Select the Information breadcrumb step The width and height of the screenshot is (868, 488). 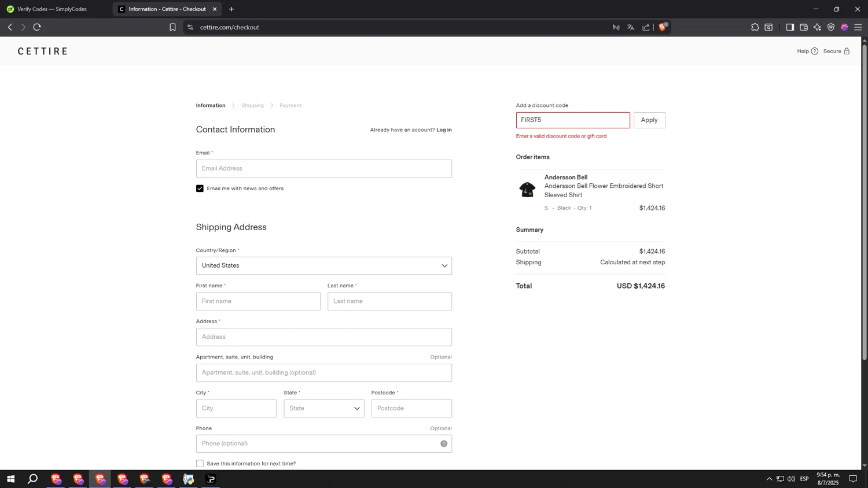click(211, 105)
